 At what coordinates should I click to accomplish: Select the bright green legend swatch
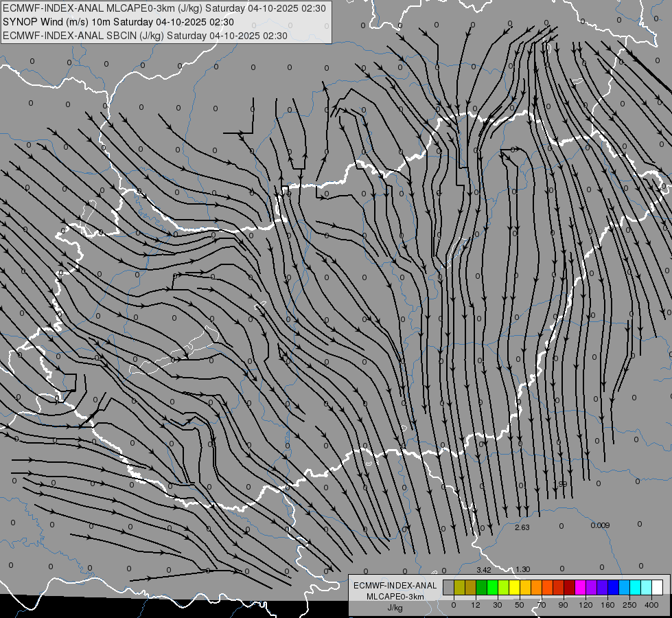[492, 587]
